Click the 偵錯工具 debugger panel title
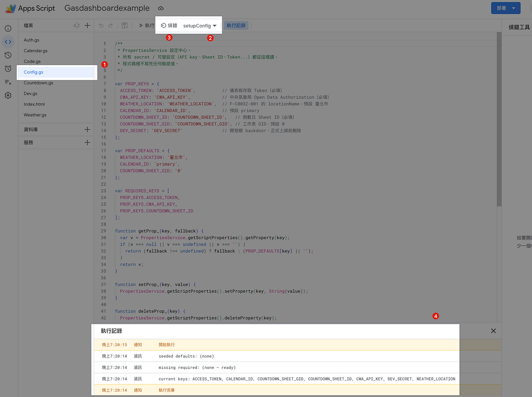 click(519, 27)
